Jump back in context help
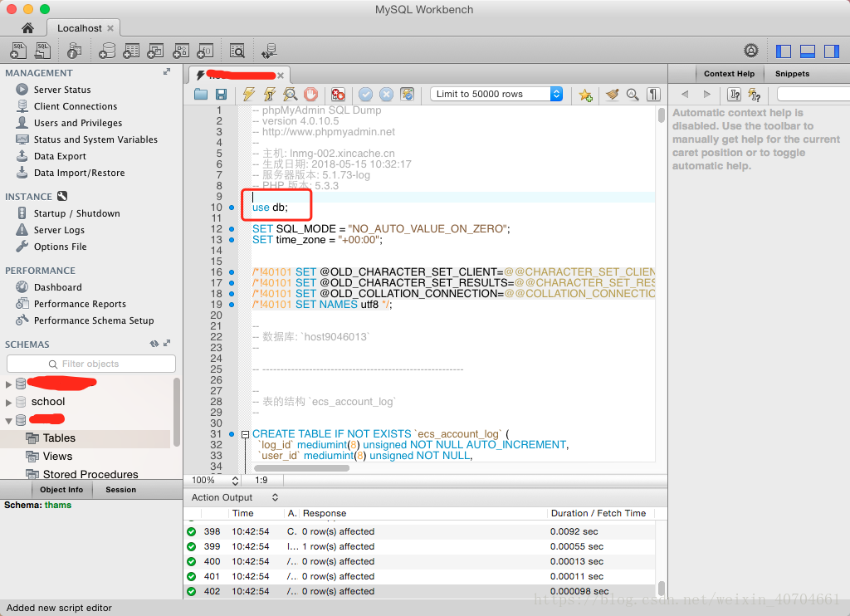850x616 pixels. 685,95
